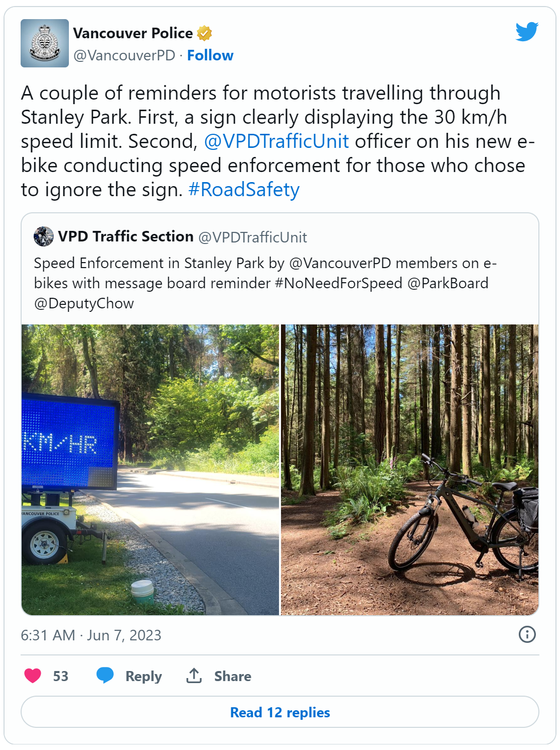This screenshot has width=560, height=750.
Task: Open the #RoadSafety hashtag
Action: (x=244, y=190)
